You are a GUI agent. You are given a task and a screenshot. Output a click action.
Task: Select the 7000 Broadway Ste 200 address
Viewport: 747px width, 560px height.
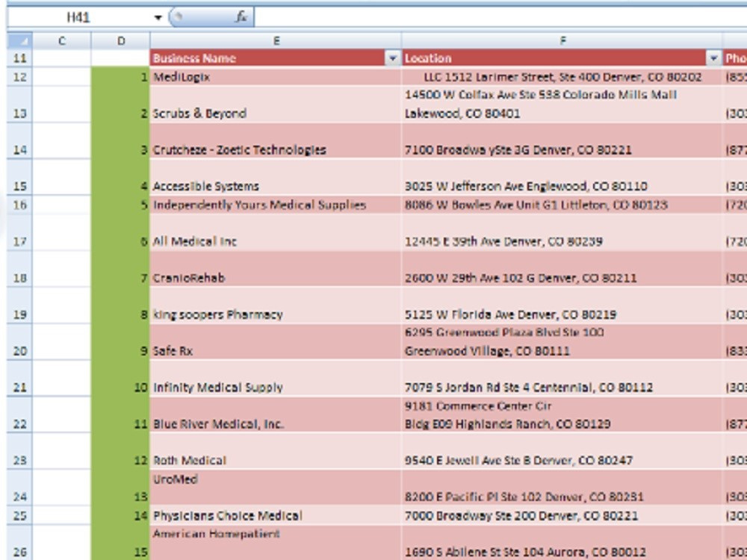(562, 516)
